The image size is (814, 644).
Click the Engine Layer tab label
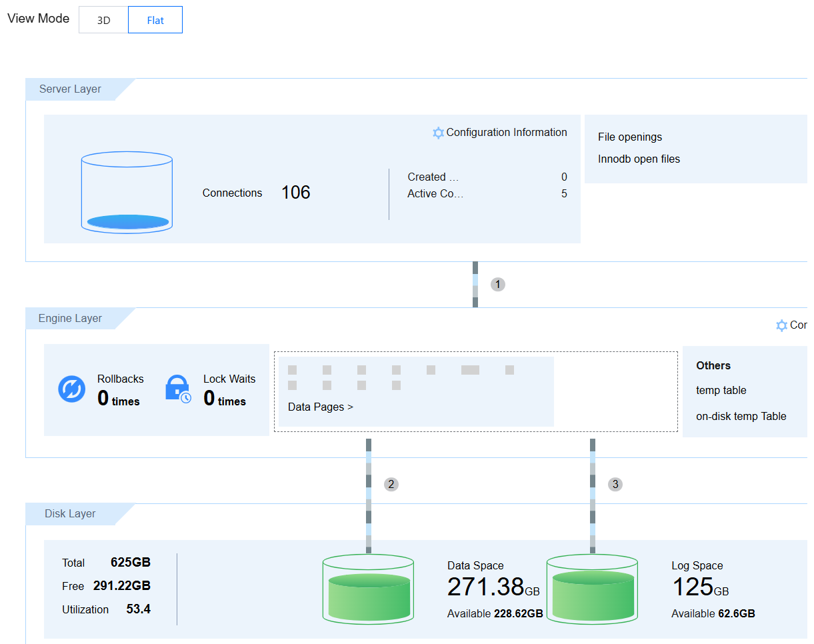[x=70, y=319]
